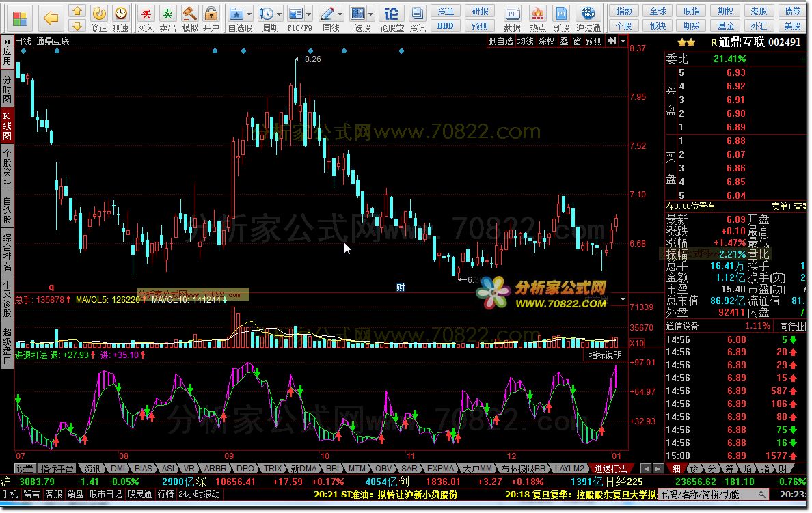The image size is (812, 513).
Task: Click the chart jump-to-end arrow icon
Action: pyautogui.click(x=612, y=41)
